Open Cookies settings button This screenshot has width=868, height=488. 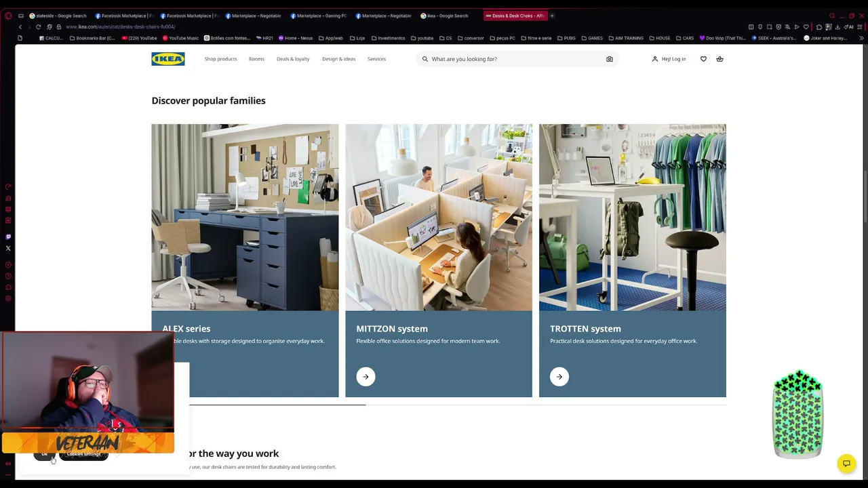pyautogui.click(x=83, y=454)
